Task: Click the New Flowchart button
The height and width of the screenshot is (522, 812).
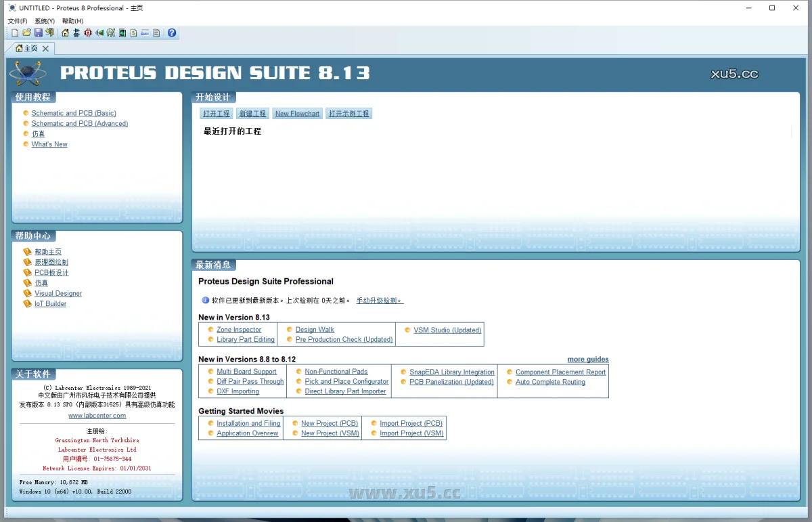Action: coord(297,114)
